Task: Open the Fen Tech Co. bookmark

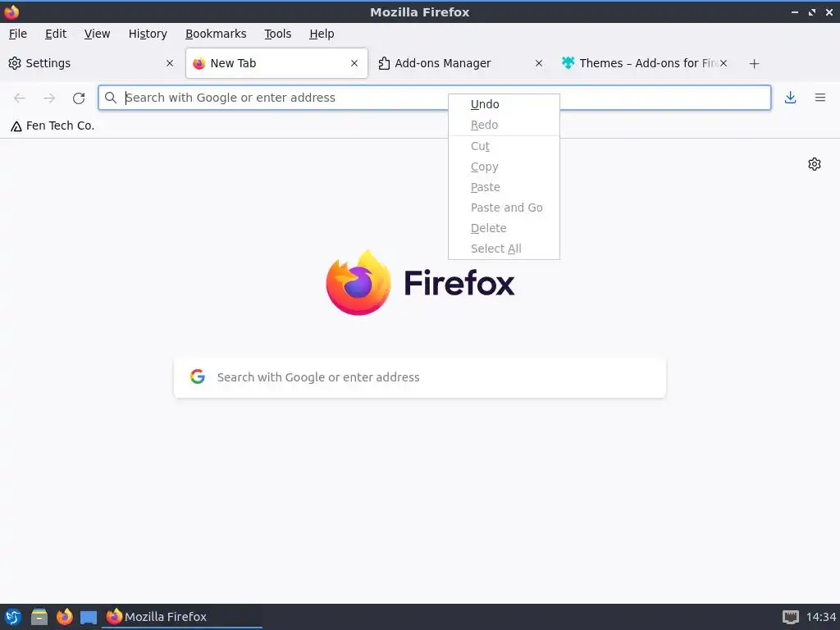Action: tap(52, 126)
